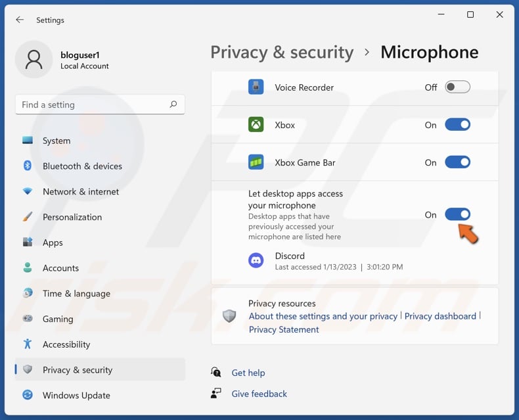
Task: Click the Discord last accessed timestamp
Action: click(x=339, y=267)
